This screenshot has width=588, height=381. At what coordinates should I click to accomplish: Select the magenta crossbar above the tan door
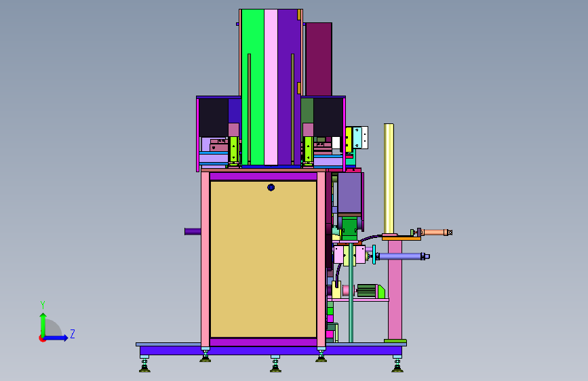click(x=263, y=176)
